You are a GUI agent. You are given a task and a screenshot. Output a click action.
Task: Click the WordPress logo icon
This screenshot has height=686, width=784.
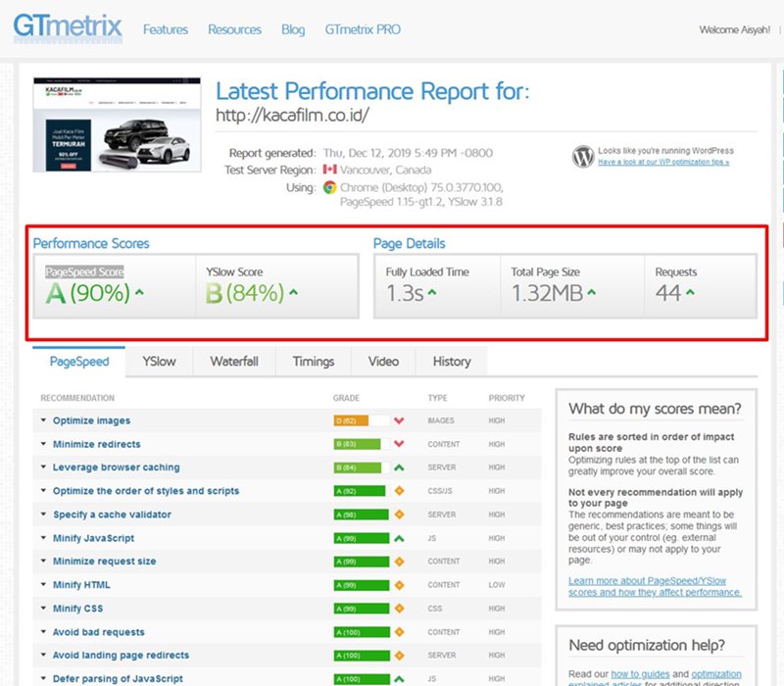click(583, 157)
